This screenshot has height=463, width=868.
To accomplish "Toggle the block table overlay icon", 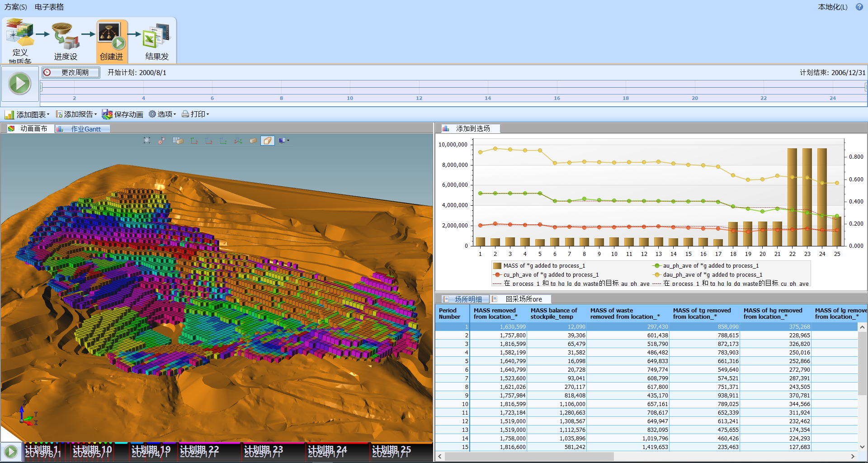I will point(178,141).
